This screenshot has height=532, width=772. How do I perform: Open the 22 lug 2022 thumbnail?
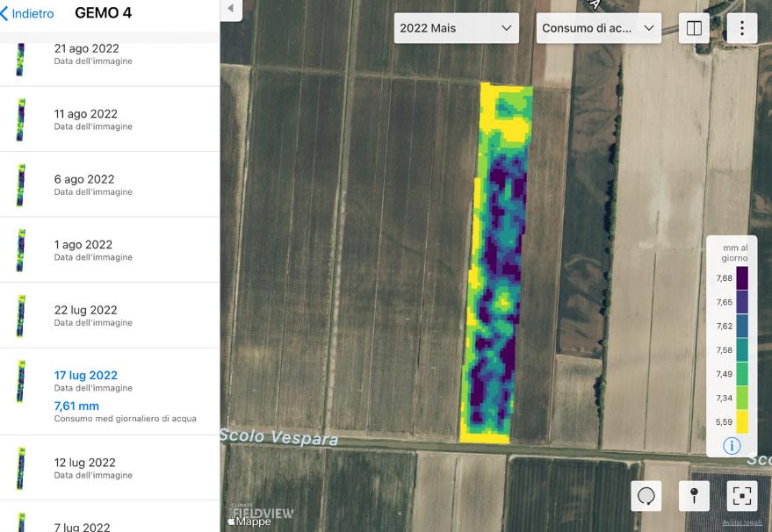point(20,315)
